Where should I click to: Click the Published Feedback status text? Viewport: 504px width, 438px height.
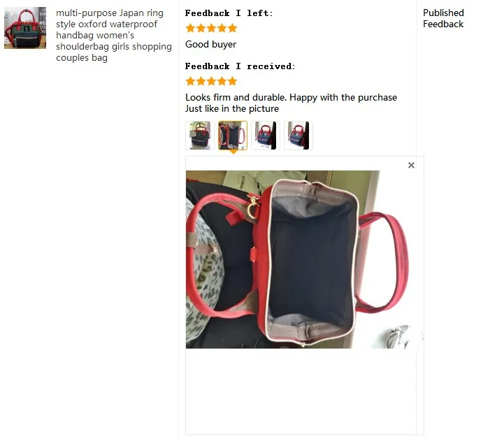(x=443, y=18)
